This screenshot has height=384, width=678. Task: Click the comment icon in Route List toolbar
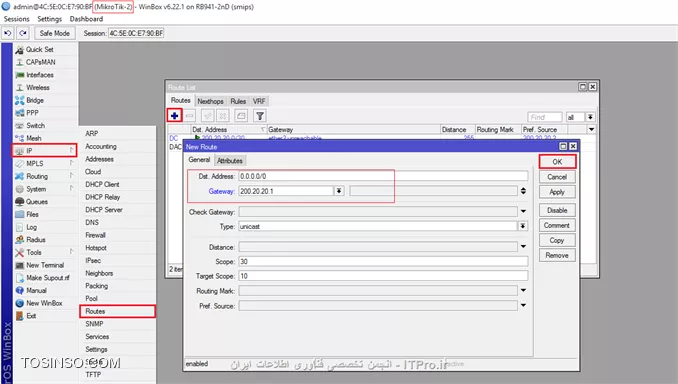click(x=241, y=115)
